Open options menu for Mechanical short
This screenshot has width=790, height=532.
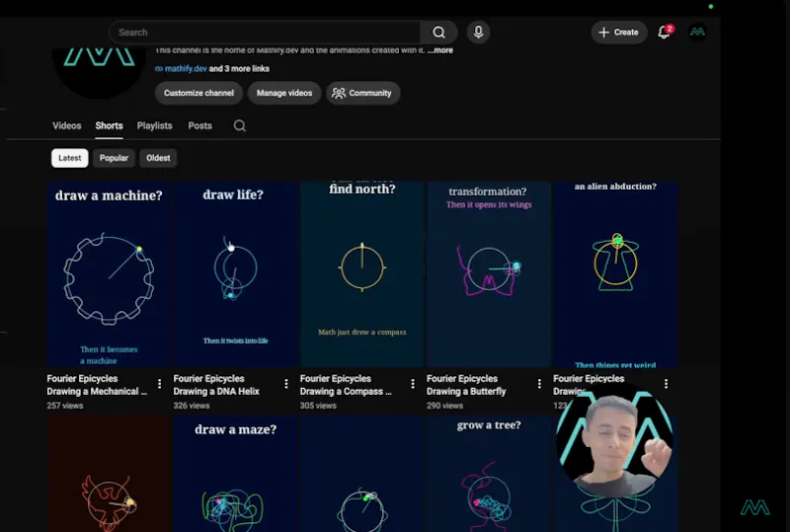tap(160, 384)
